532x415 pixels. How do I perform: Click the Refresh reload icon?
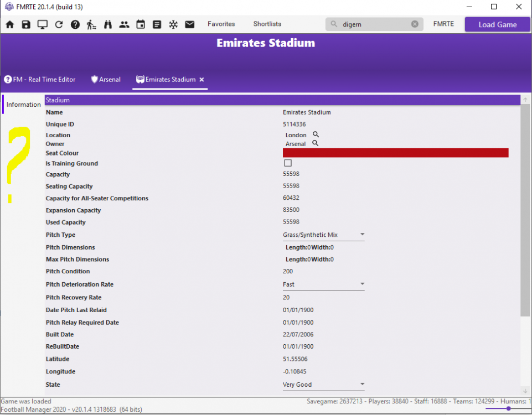click(59, 24)
